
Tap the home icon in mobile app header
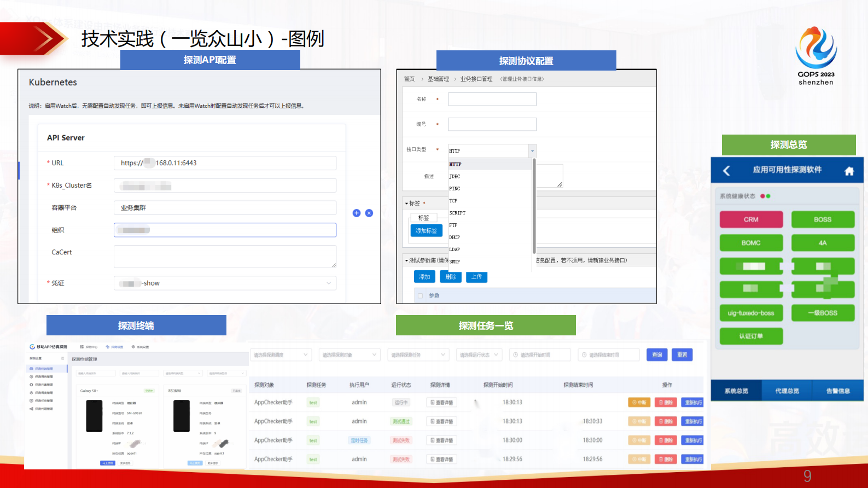tap(849, 171)
